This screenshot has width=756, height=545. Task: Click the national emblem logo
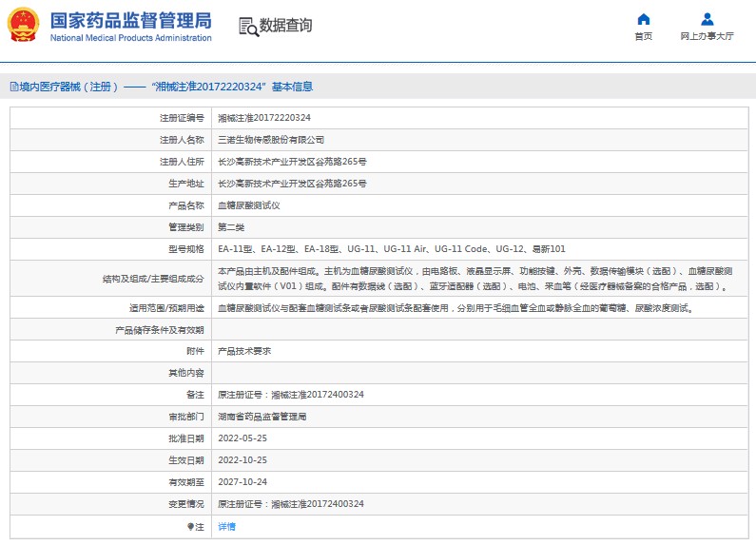point(25,26)
